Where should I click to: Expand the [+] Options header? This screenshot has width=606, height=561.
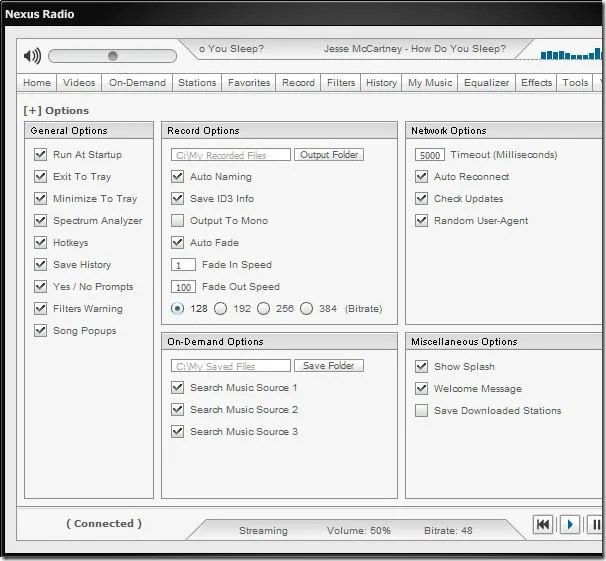coord(56,110)
